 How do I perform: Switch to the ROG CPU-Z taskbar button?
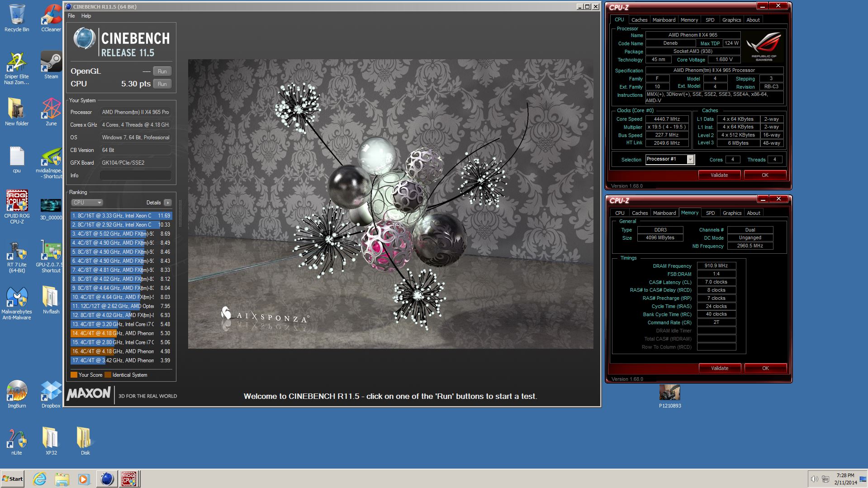pos(129,479)
